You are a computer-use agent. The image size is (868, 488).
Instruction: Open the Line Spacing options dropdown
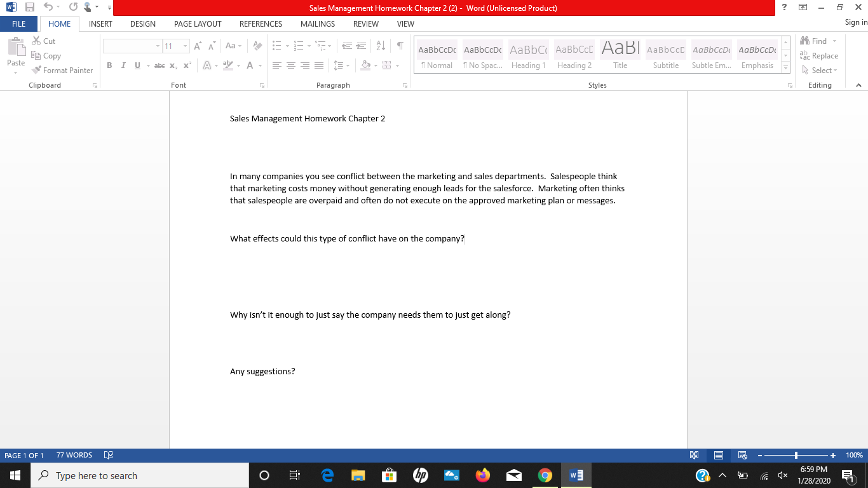point(347,65)
